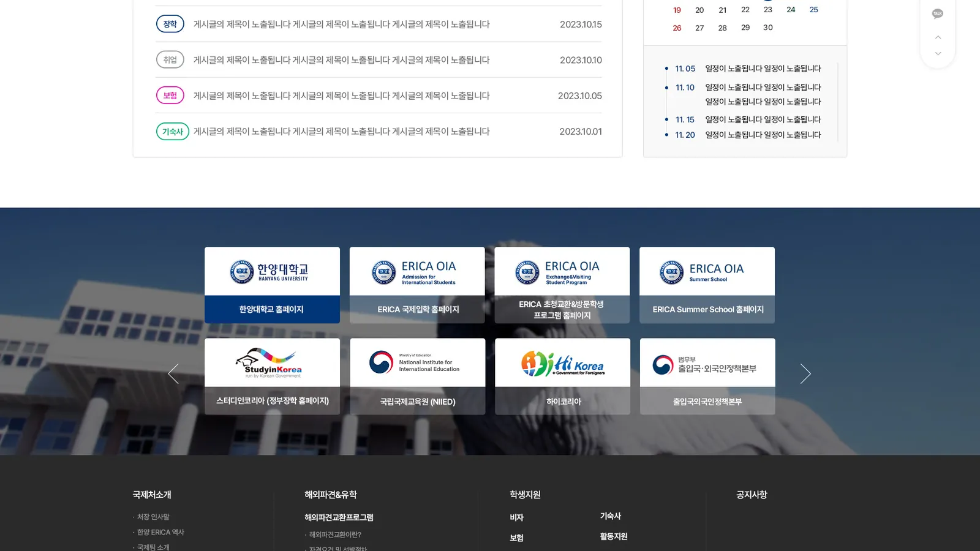Select calendar date 25
Image resolution: width=980 pixels, height=551 pixels.
coord(813,10)
